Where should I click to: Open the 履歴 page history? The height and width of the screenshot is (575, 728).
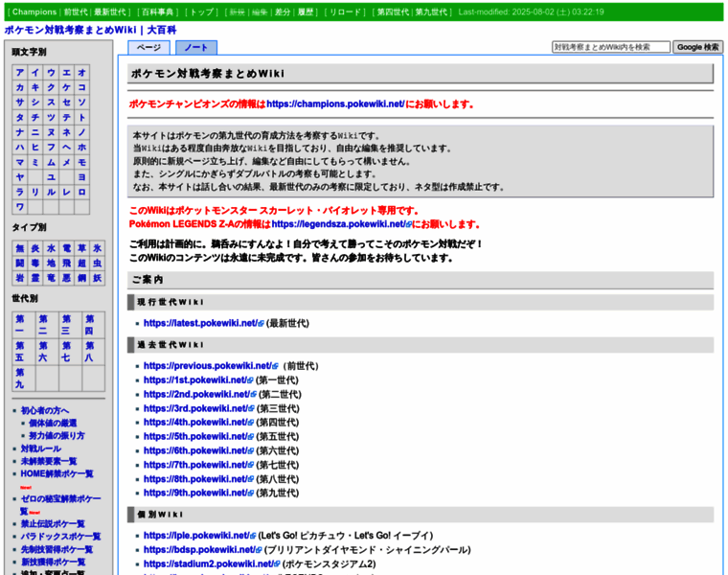305,12
